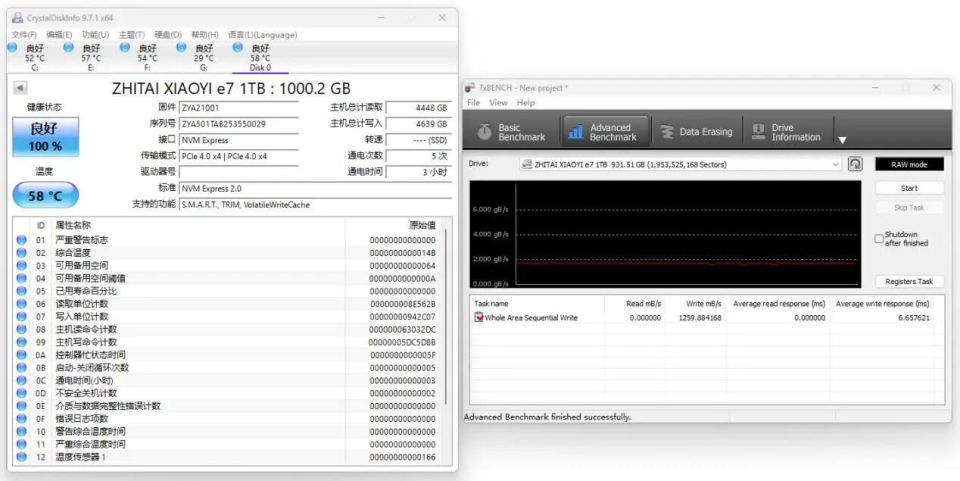This screenshot has width=960, height=481.
Task: Click the Drive Information icon
Action: click(x=759, y=132)
